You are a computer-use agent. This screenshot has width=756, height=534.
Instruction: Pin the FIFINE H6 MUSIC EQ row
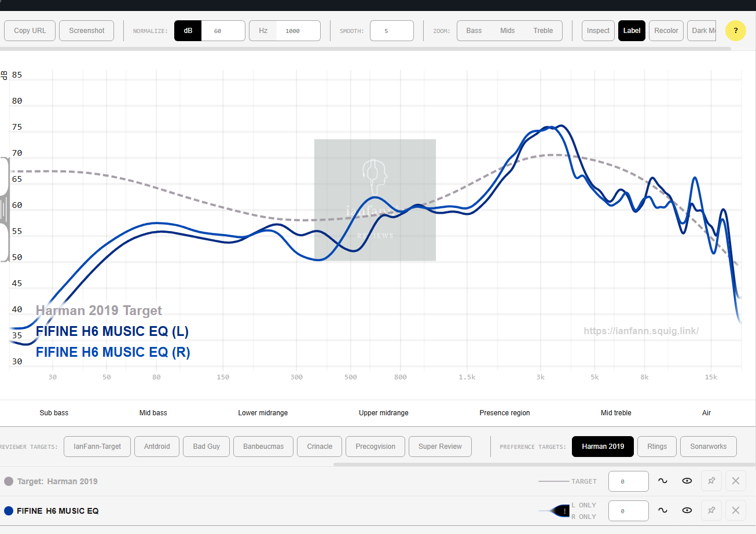pos(711,511)
